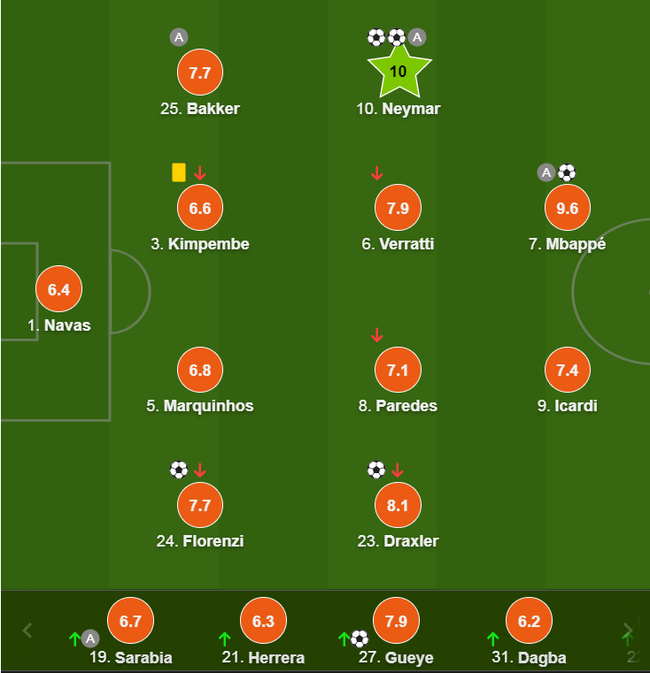Click the green sub-on arrow beside Herrera
Image resolution: width=650 pixels, height=673 pixels.
pyautogui.click(x=224, y=638)
